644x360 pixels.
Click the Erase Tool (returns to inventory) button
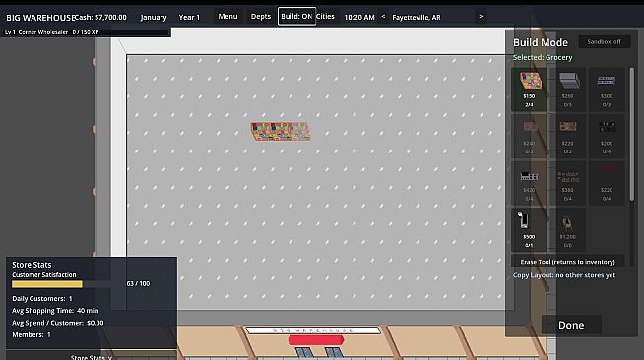567,262
